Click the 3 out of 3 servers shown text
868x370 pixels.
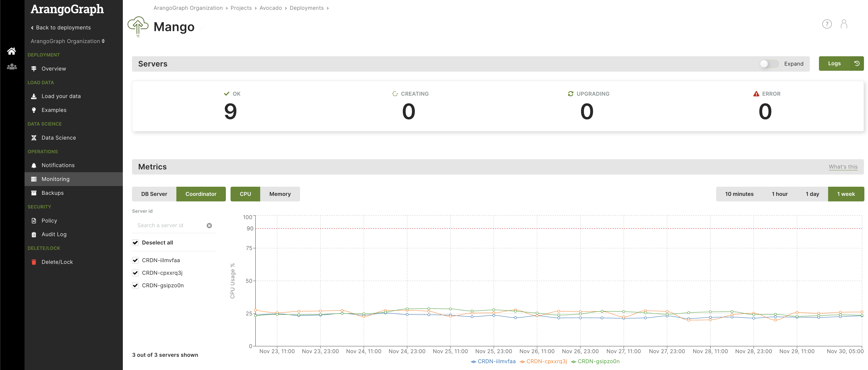[x=165, y=355]
